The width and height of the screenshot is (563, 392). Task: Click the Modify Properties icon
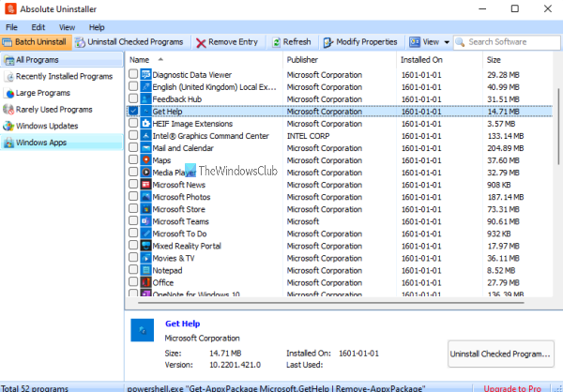tap(328, 43)
